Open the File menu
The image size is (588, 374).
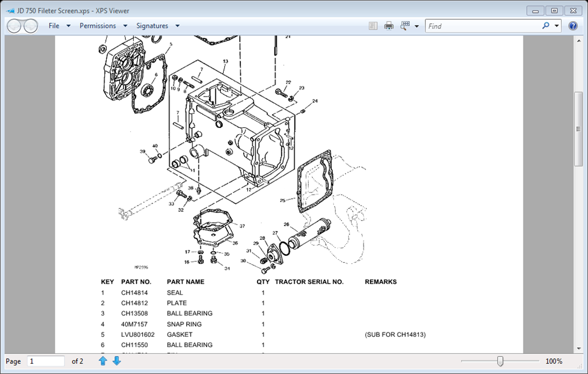coord(54,26)
